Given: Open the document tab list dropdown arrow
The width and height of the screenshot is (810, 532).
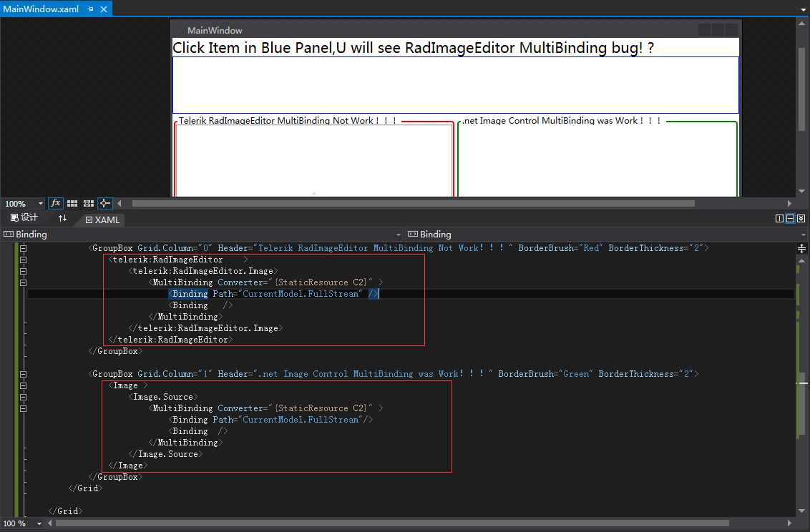Looking at the screenshot, I should [804, 9].
